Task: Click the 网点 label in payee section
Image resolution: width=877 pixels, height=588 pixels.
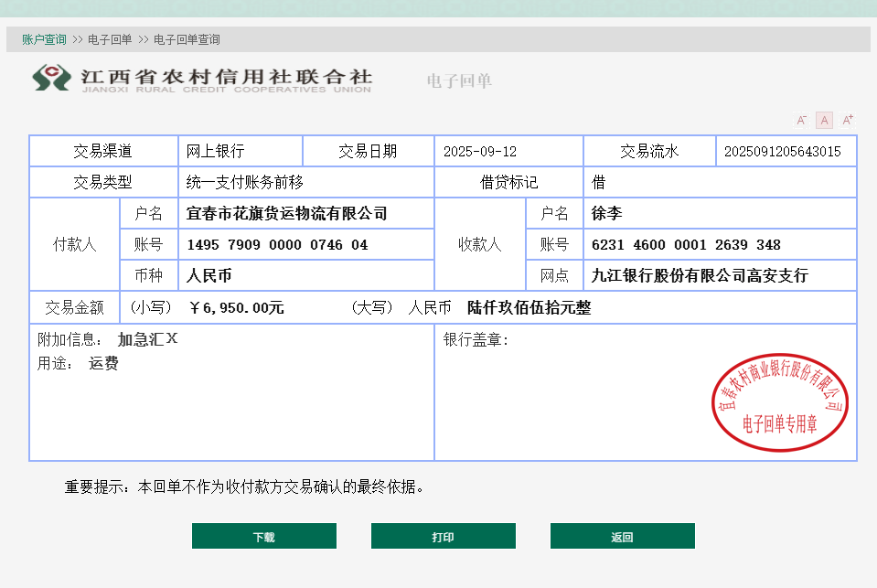Action: [x=554, y=275]
